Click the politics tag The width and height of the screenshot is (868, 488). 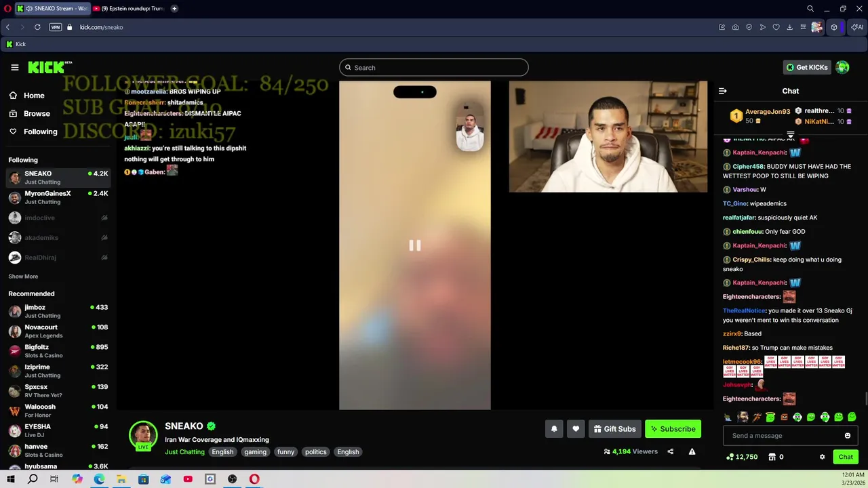(315, 452)
